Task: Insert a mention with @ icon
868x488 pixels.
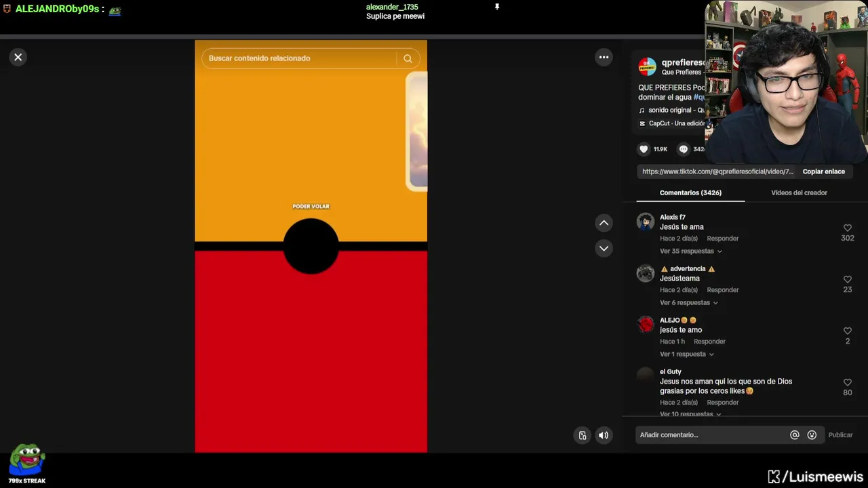Action: (x=795, y=435)
